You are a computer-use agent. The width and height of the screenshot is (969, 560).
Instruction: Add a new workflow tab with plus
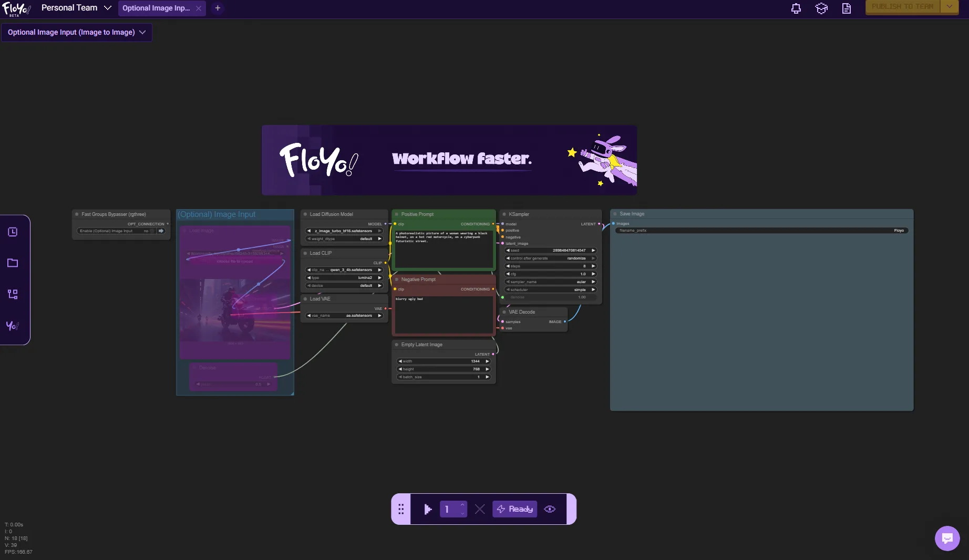pyautogui.click(x=218, y=8)
